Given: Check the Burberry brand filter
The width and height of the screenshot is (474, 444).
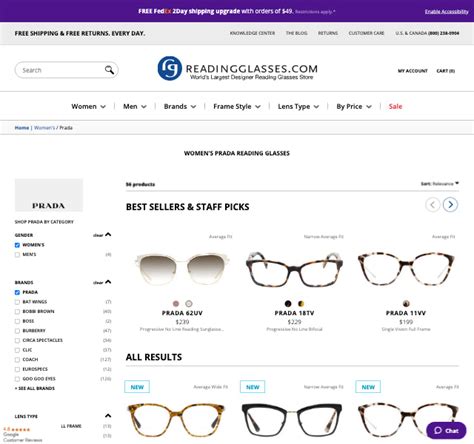Looking at the screenshot, I should [x=17, y=331].
